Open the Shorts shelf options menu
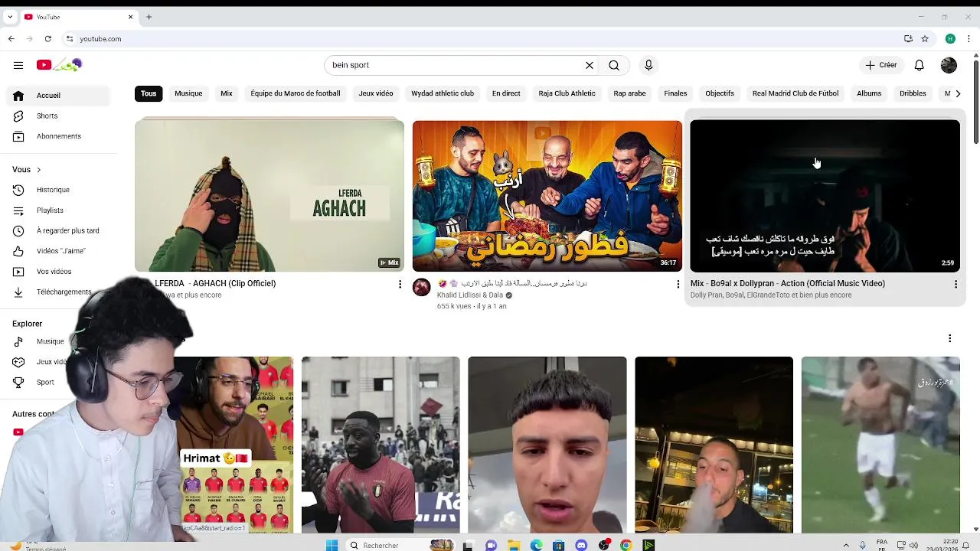 pyautogui.click(x=949, y=338)
